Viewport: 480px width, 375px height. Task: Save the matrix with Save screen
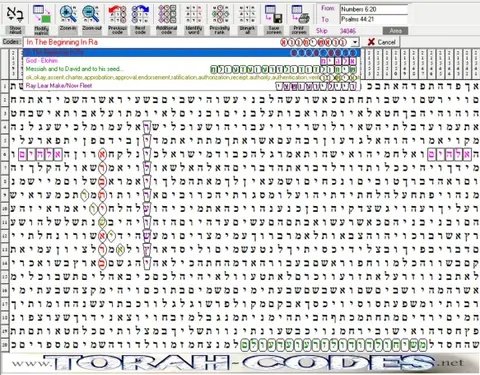274,19
